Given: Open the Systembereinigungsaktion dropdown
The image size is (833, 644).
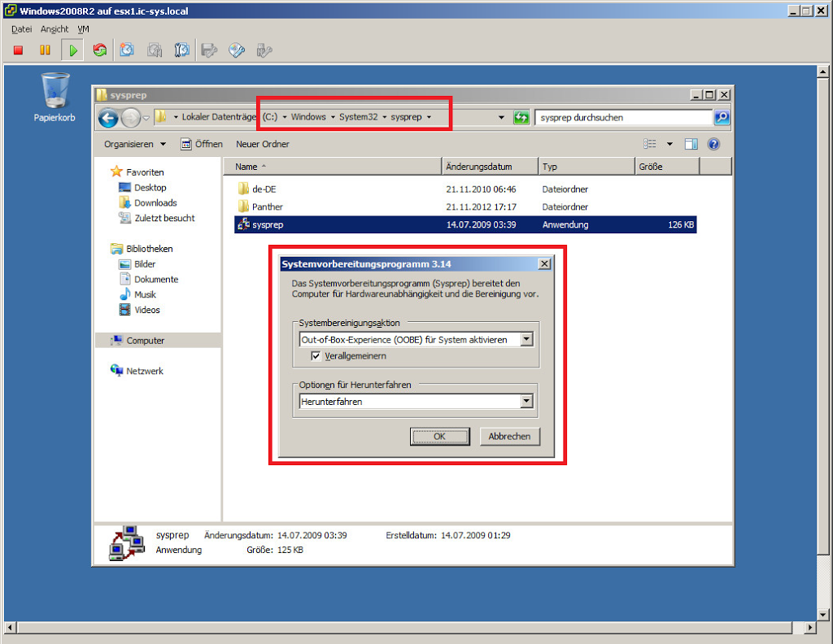Looking at the screenshot, I should click(x=526, y=339).
